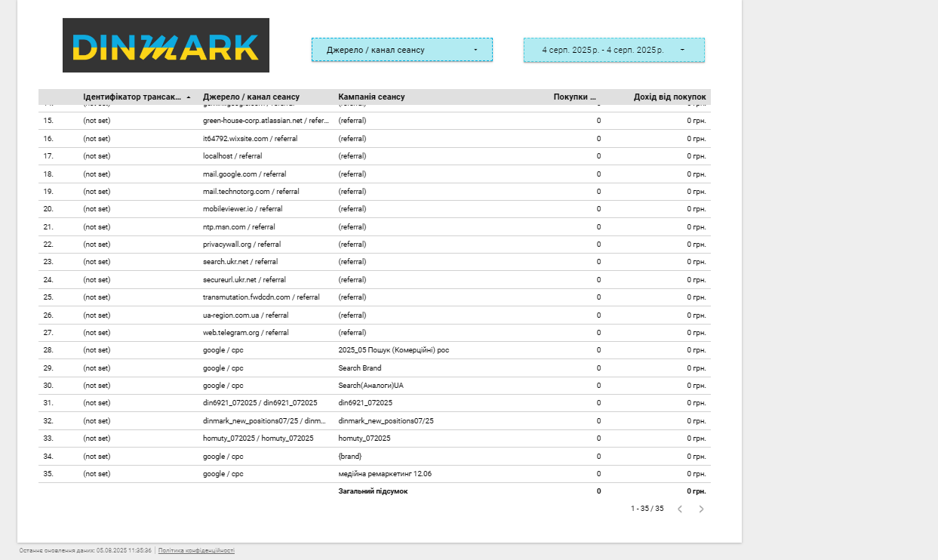Image resolution: width=938 pixels, height=560 pixels.
Task: Select the mobileviewer.io / referral cell
Action: tap(243, 209)
